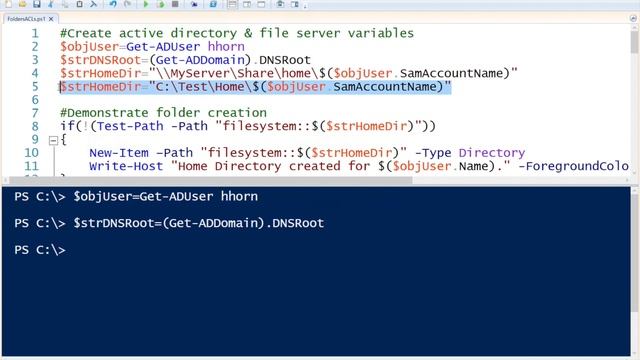Collapse the script pane with round arrow button
Image resolution: width=640 pixels, height=360 pixels.
coord(633,18)
